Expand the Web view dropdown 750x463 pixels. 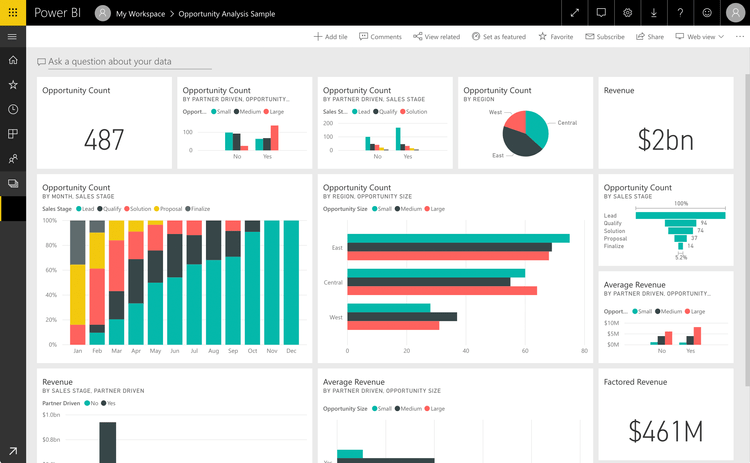[699, 37]
